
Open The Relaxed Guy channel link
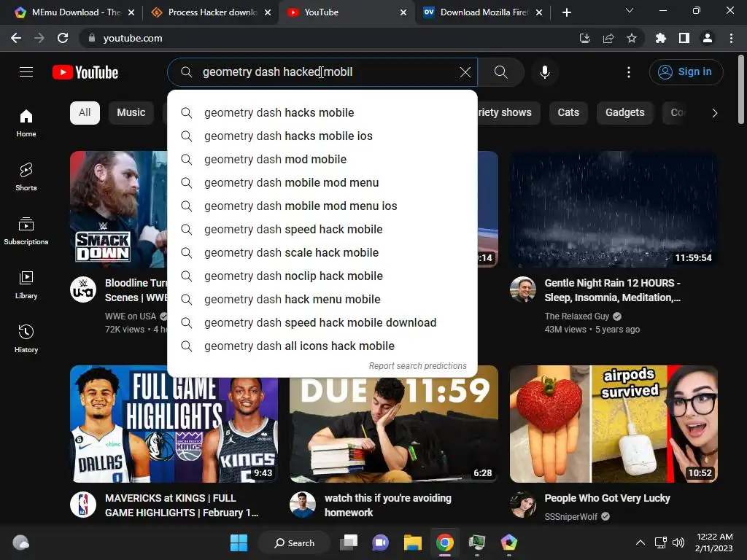577,316
